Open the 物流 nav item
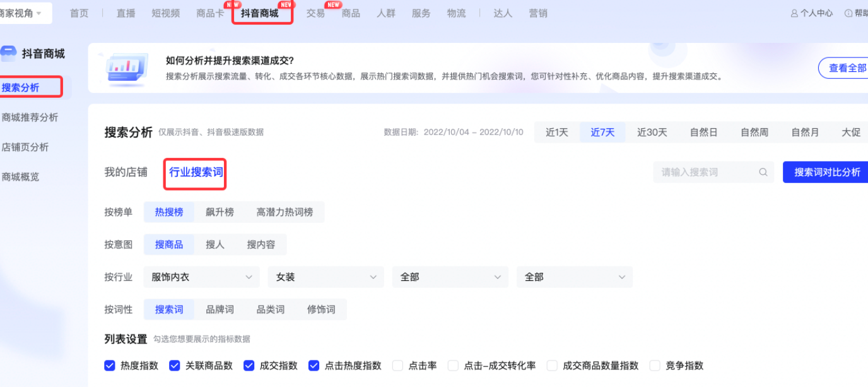The width and height of the screenshot is (868, 387). click(457, 13)
